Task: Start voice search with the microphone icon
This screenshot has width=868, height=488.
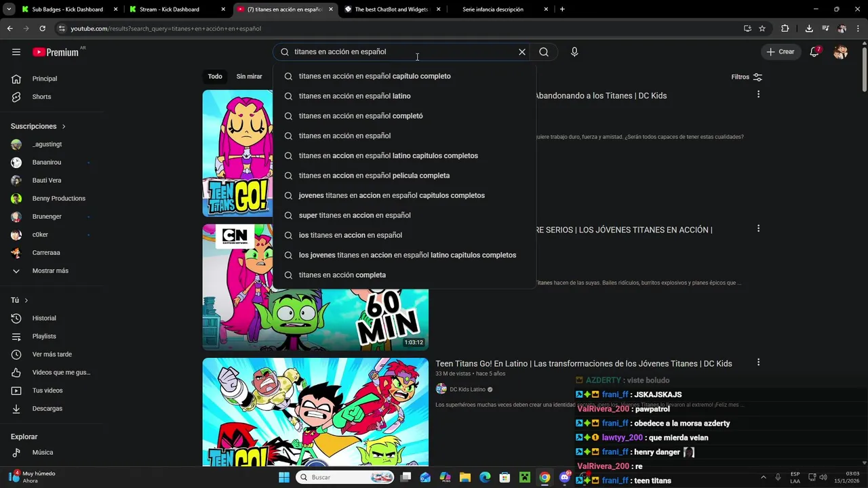Action: [x=574, y=52]
